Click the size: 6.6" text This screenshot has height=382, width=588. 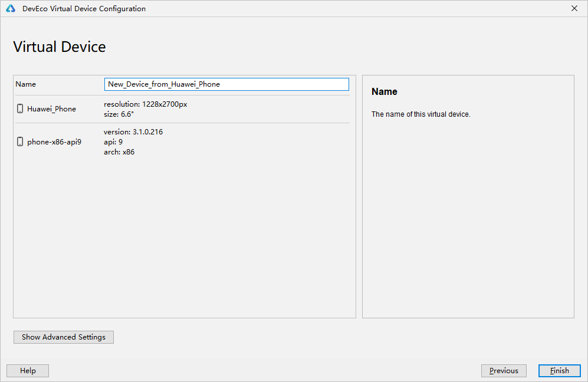[119, 114]
